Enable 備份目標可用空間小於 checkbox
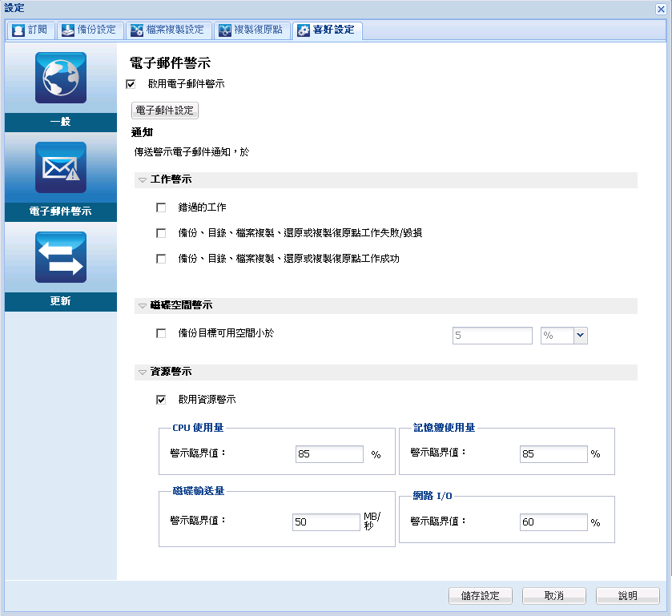This screenshot has height=616, width=672. pyautogui.click(x=161, y=333)
